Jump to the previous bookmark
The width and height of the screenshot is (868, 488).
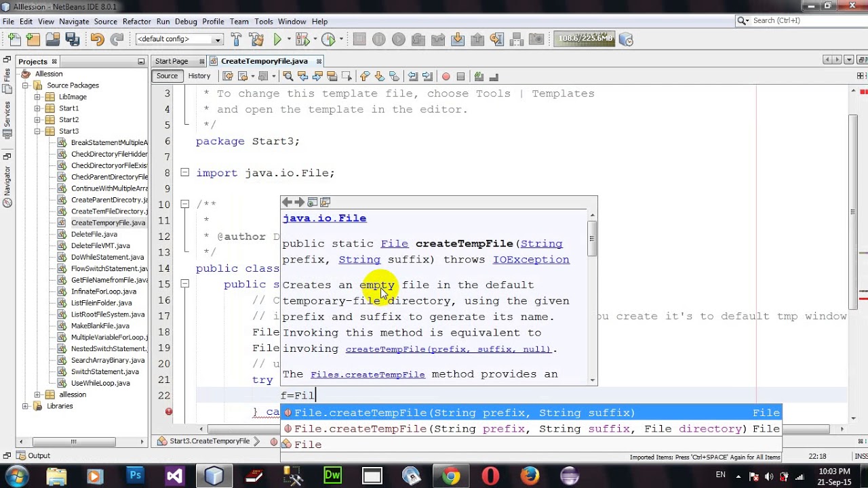[364, 76]
